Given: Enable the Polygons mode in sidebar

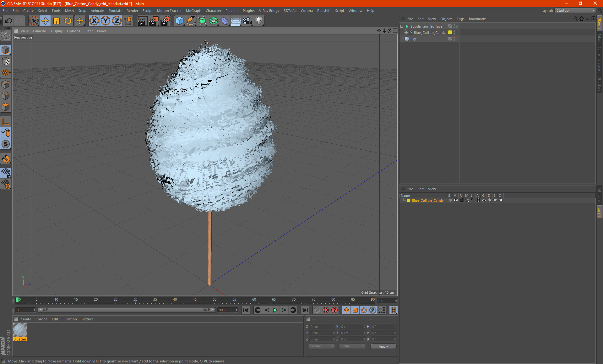Looking at the screenshot, I should pyautogui.click(x=6, y=107).
